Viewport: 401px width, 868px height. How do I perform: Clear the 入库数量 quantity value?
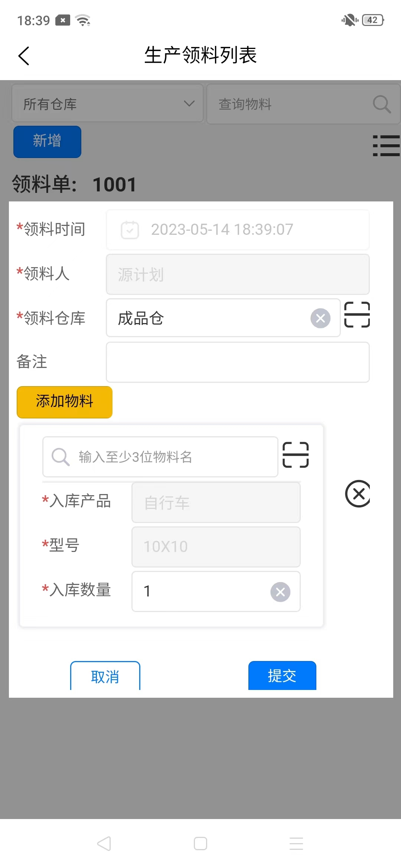click(280, 592)
